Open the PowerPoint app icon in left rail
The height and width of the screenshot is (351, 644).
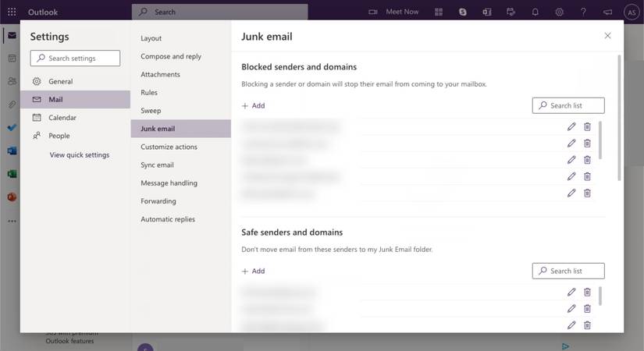click(12, 197)
